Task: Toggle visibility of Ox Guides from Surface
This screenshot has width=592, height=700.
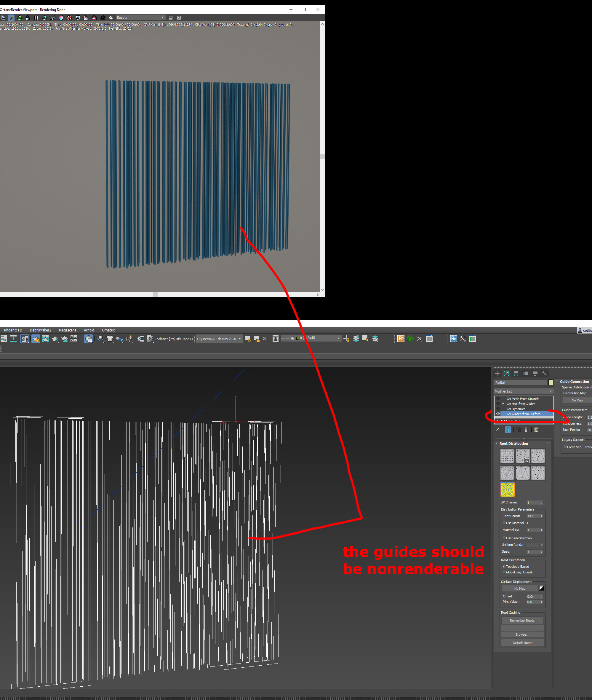Action: click(498, 414)
